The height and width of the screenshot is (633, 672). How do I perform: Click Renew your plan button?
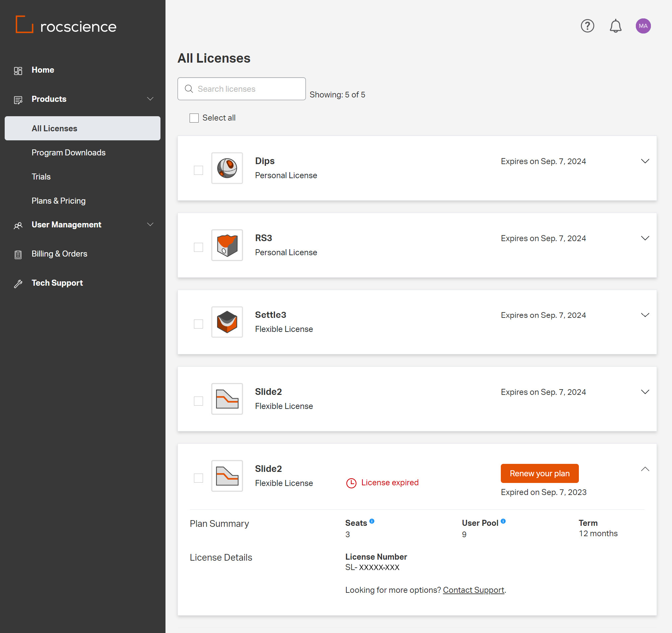[x=540, y=474]
